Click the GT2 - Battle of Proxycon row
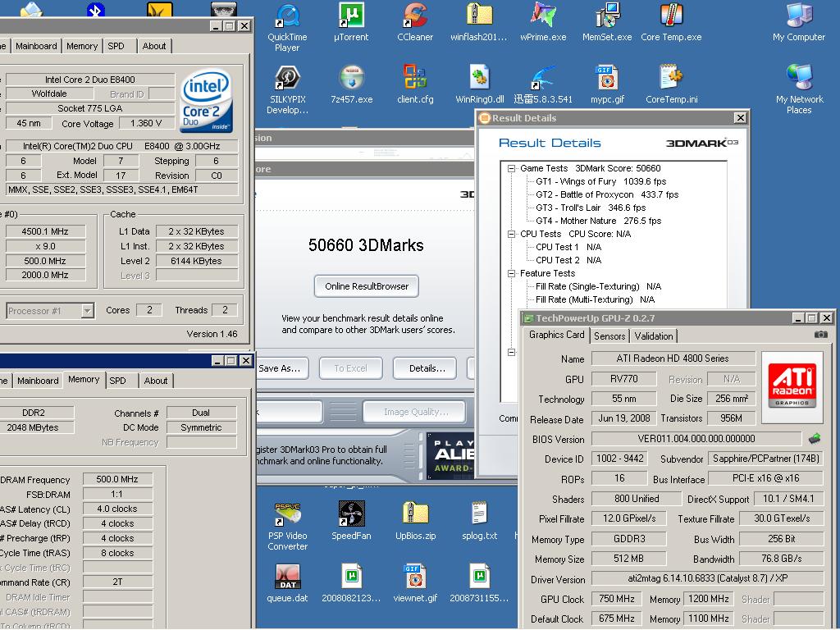Image resolution: width=840 pixels, height=630 pixels. click(x=607, y=194)
